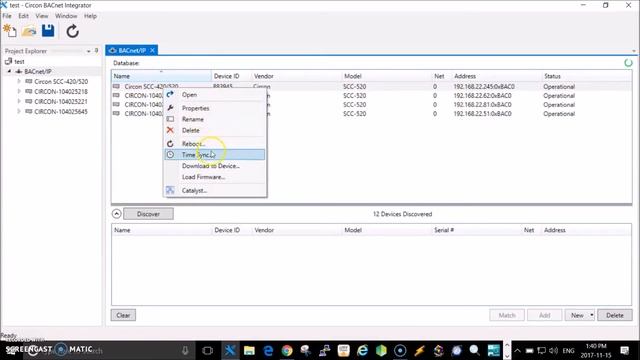
Task: Choose Reboot in the context menu
Action: (x=215, y=144)
